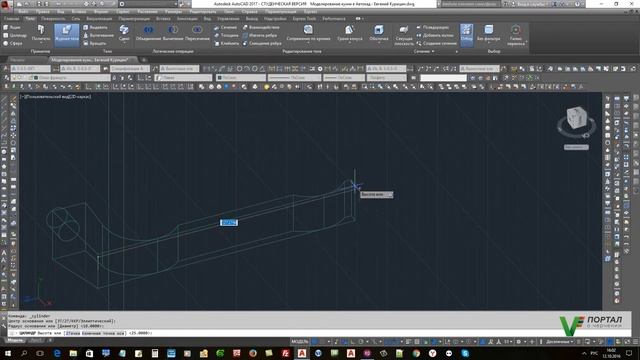Switch to the Главная ribbon tab
Screen dimensions: 640x360
click(x=11, y=19)
